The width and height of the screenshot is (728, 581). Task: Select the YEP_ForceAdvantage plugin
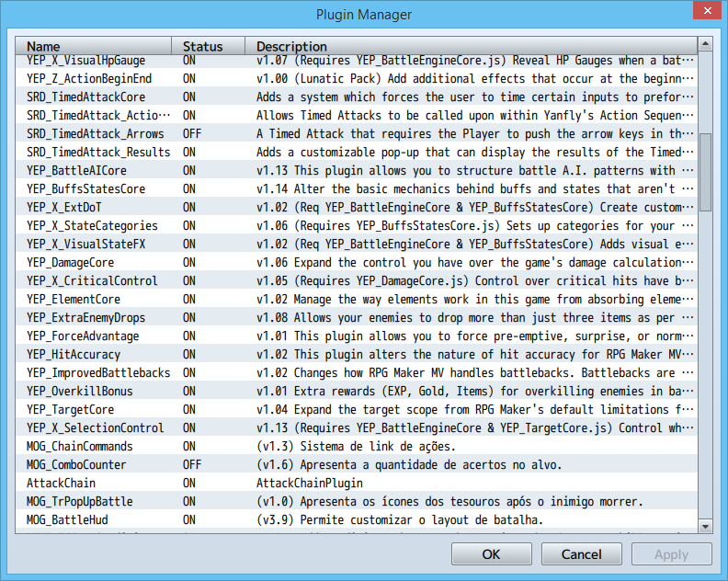[x=356, y=336]
